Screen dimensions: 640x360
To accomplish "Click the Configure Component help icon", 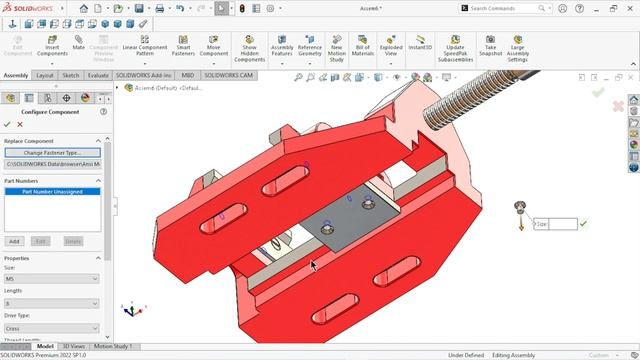I will (x=103, y=111).
